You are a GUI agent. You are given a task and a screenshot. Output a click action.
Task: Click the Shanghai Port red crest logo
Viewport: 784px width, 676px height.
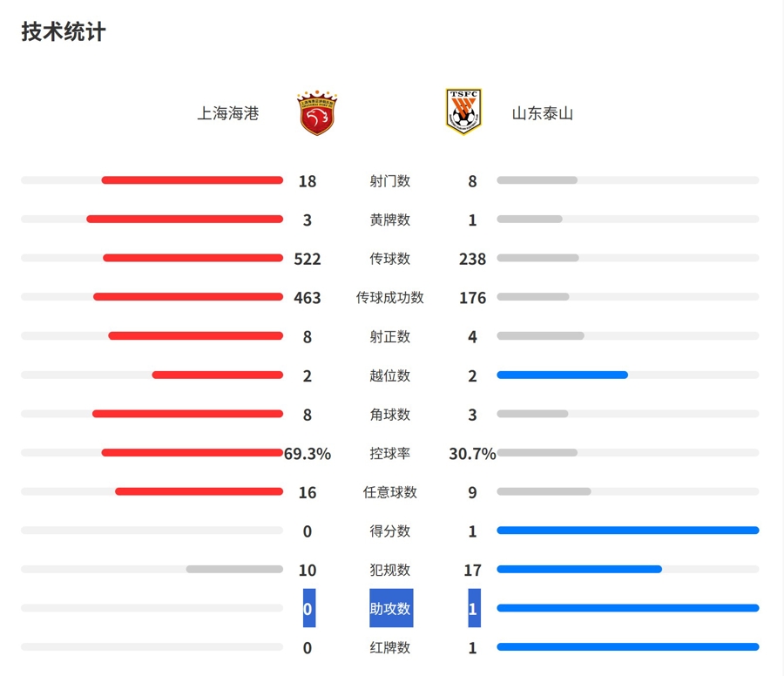point(316,113)
